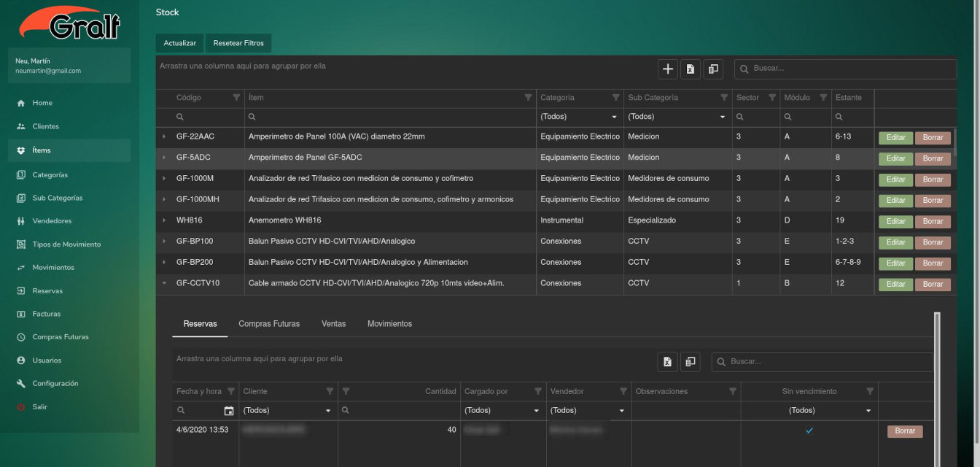Screen dimensions: 980x467
Task: Switch to the Compras Futuras tab
Action: pyautogui.click(x=269, y=324)
